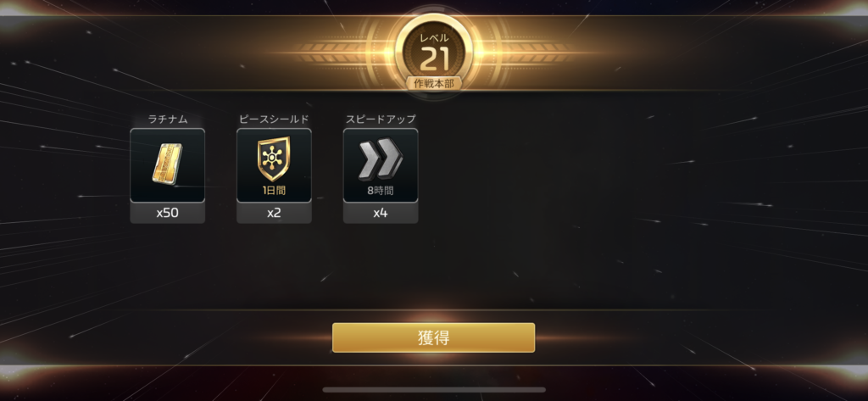Tap the 作戦本部 plate under the badge
This screenshot has height=401, width=868.
[434, 84]
